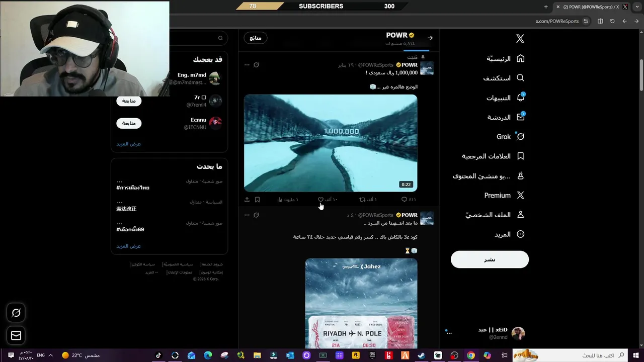Click xEiD account avatar
Image resolution: width=644 pixels, height=362 pixels.
point(518,333)
